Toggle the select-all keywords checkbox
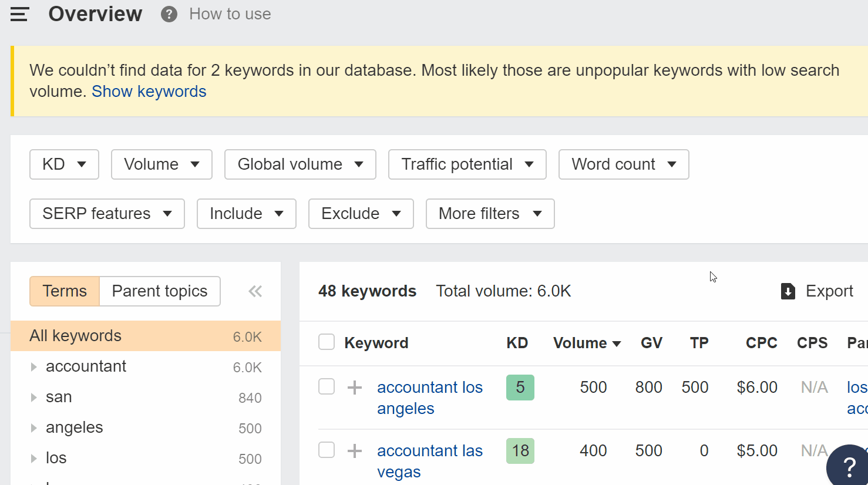Screen dimensions: 868x485 pos(327,341)
